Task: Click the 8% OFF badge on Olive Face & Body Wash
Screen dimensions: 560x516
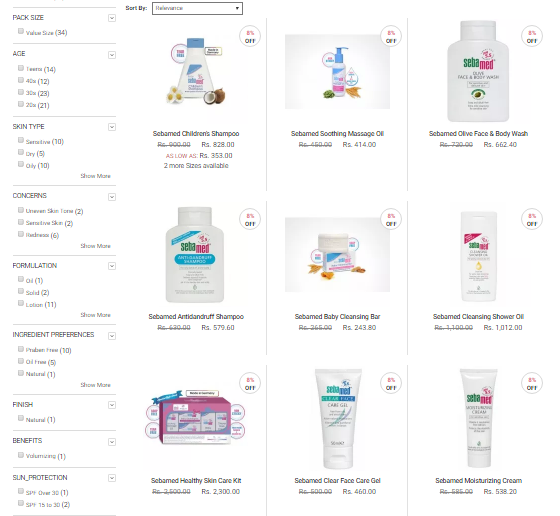Action: 532,36
